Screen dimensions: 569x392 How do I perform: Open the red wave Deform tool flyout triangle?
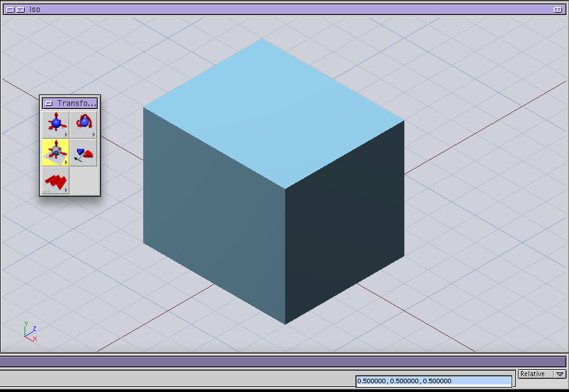tap(66, 190)
